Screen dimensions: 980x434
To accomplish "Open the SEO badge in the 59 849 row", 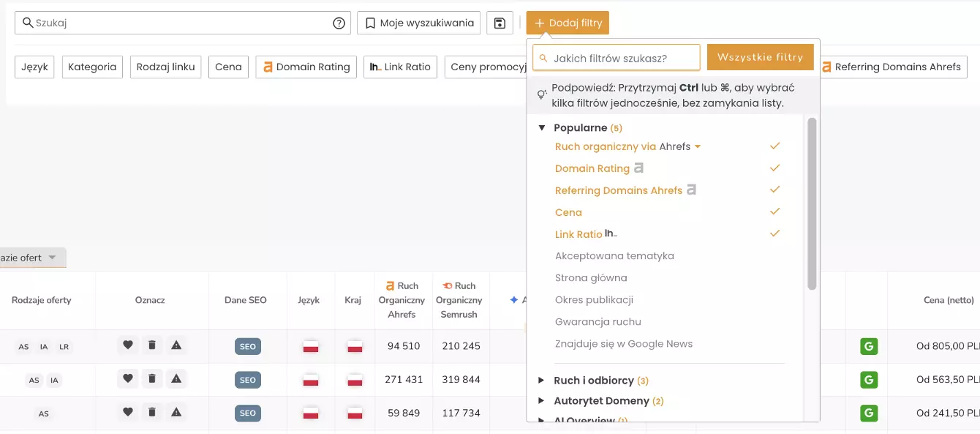I will pyautogui.click(x=248, y=413).
